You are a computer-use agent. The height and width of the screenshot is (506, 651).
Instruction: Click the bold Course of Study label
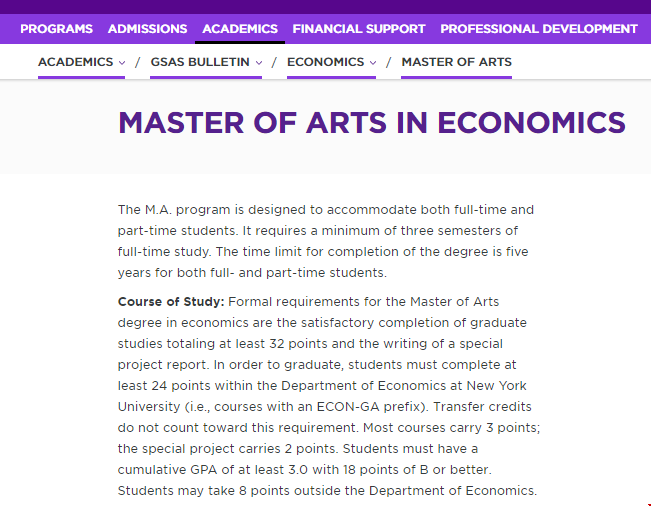[171, 301]
